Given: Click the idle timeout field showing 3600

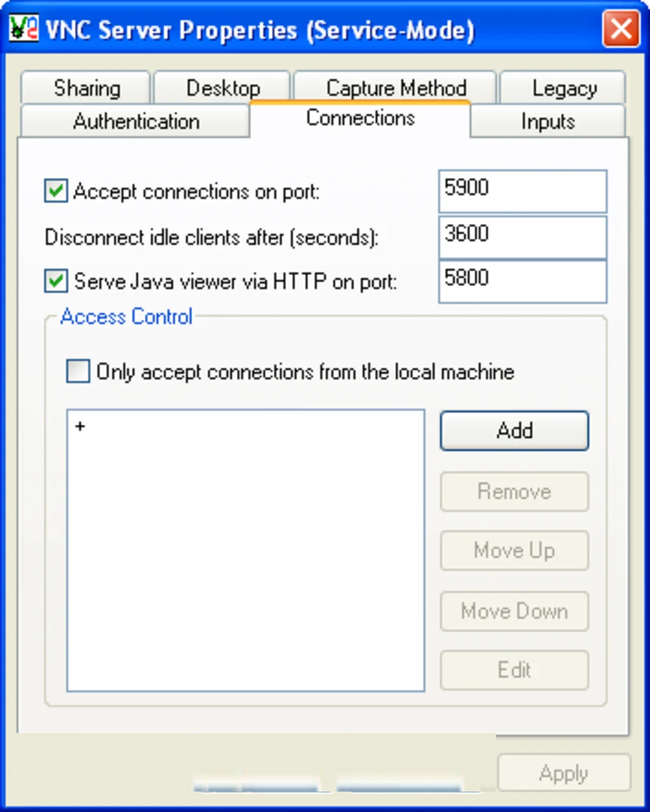Looking at the screenshot, I should tap(523, 236).
